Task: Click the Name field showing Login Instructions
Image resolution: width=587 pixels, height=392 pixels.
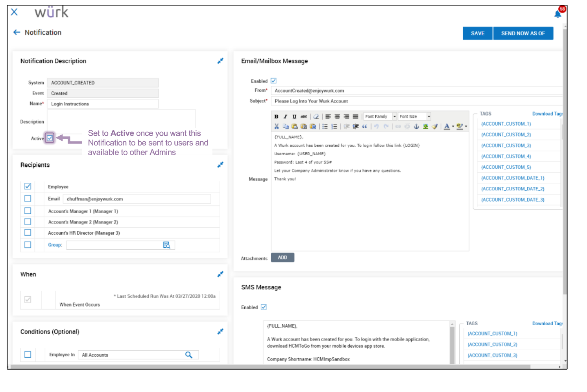Action: pyautogui.click(x=103, y=104)
